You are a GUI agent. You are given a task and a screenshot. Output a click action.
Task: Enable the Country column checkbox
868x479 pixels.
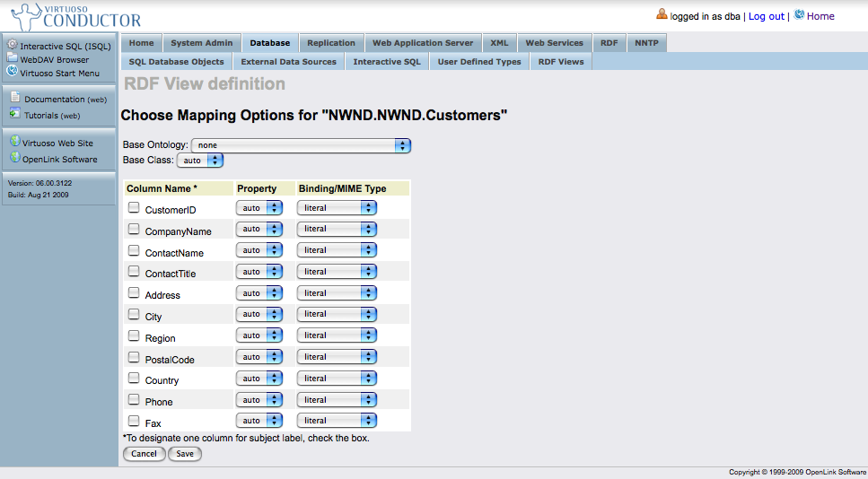click(x=134, y=379)
